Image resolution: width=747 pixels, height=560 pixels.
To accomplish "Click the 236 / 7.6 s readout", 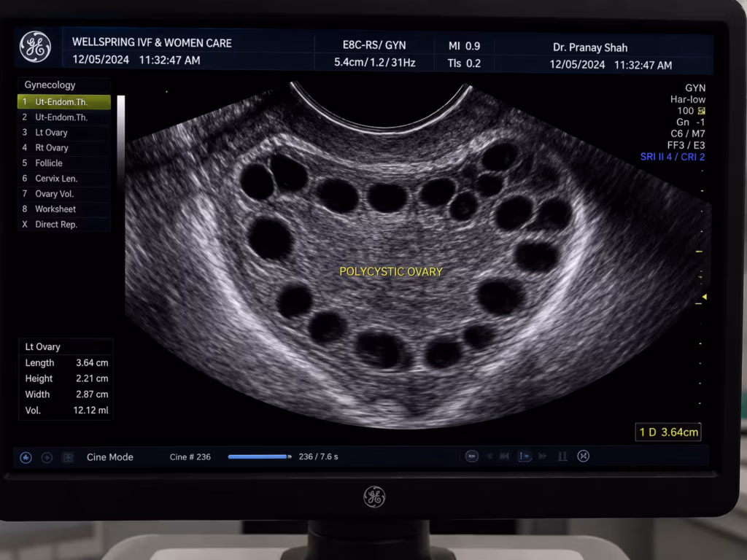I will coord(318,456).
